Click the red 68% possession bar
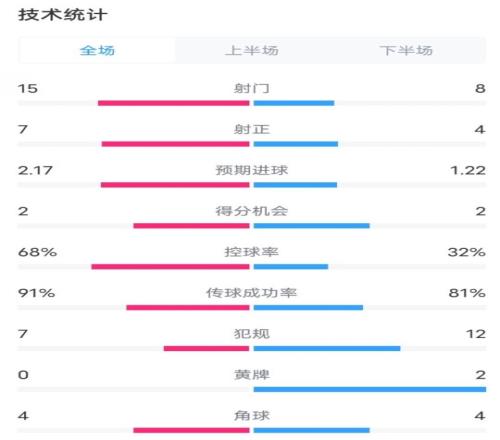The height and width of the screenshot is (440, 500). click(x=170, y=267)
